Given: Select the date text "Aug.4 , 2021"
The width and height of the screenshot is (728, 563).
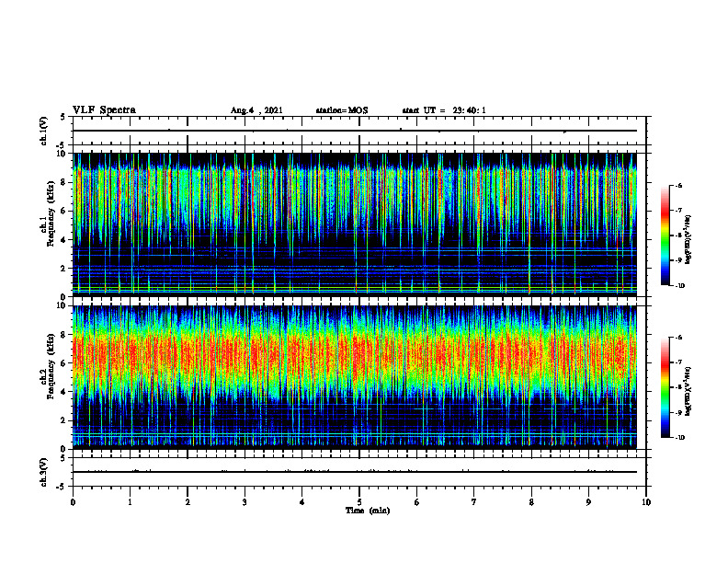Looking at the screenshot, I should (256, 110).
